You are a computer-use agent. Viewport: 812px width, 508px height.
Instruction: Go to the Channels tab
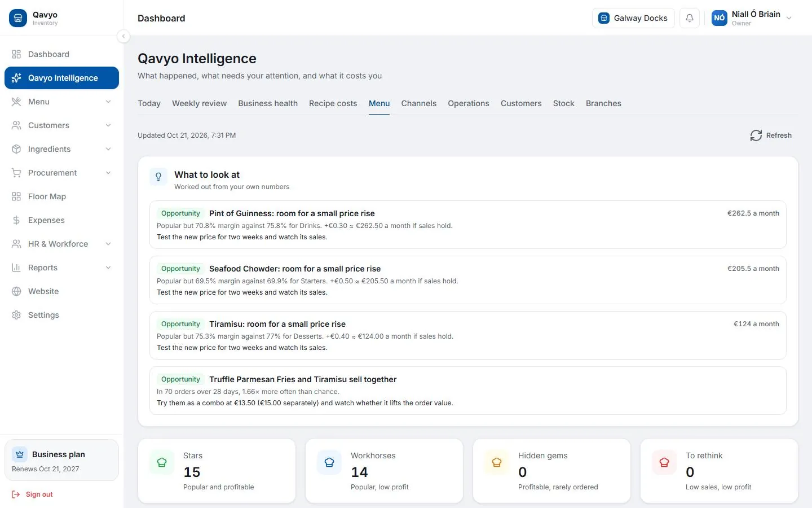pos(418,103)
